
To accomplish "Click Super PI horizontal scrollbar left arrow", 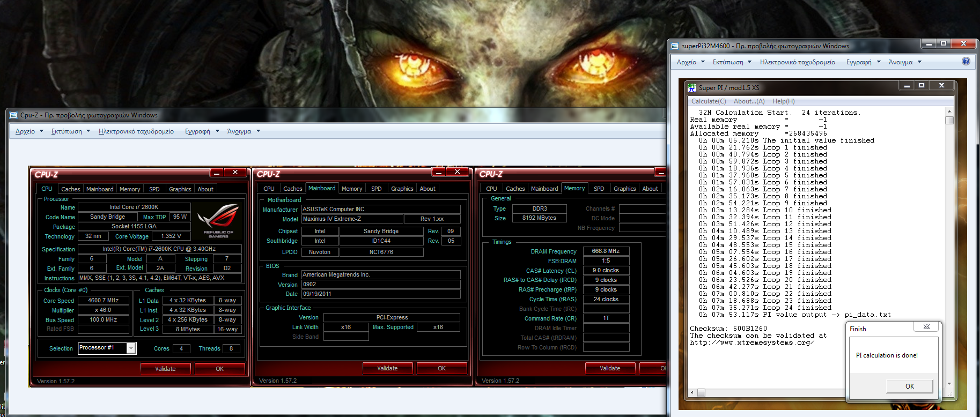I will click(x=693, y=393).
